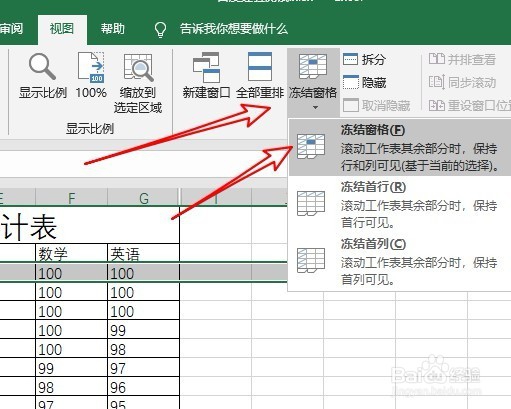The height and width of the screenshot is (409, 511).
Task: Click the lightbulb Tell Me icon
Action: (x=160, y=29)
